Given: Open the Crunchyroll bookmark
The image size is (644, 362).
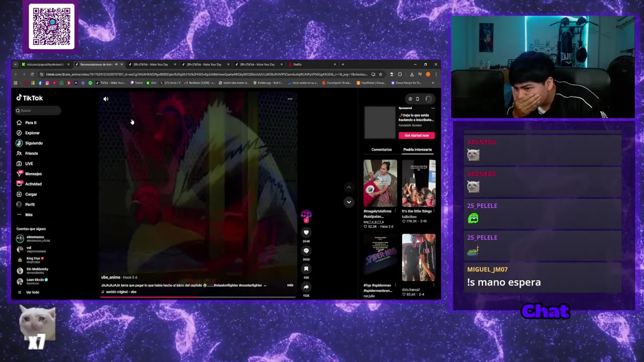Looking at the screenshot, I should pyautogui.click(x=338, y=83).
